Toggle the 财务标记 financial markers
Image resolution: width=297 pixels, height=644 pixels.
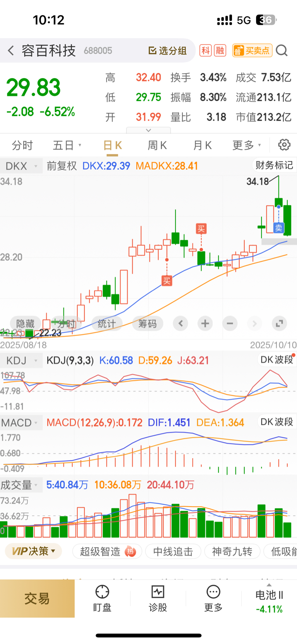point(274,165)
